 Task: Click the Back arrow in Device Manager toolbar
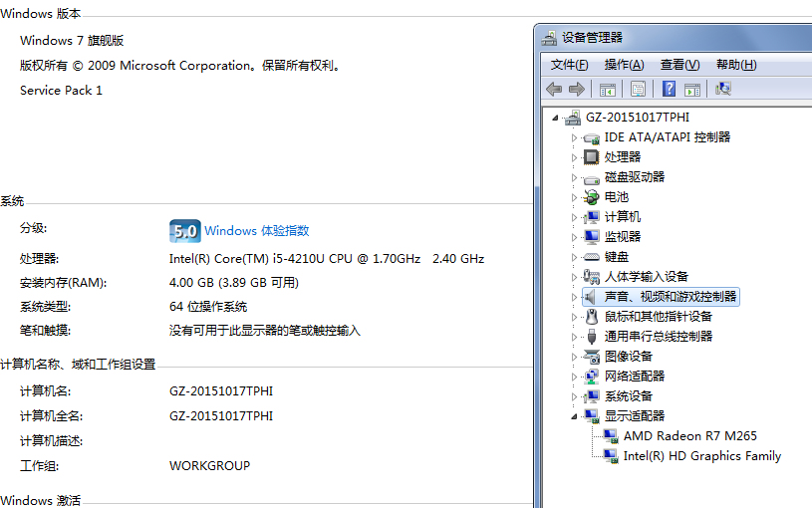click(554, 89)
